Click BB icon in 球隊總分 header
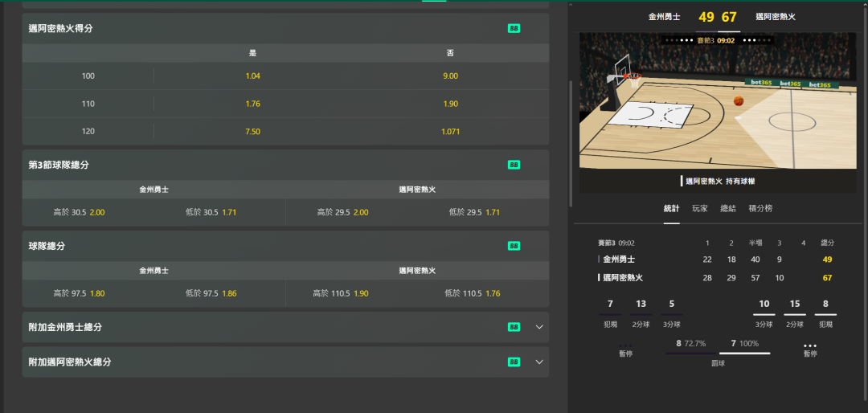868x413 pixels. tap(514, 246)
